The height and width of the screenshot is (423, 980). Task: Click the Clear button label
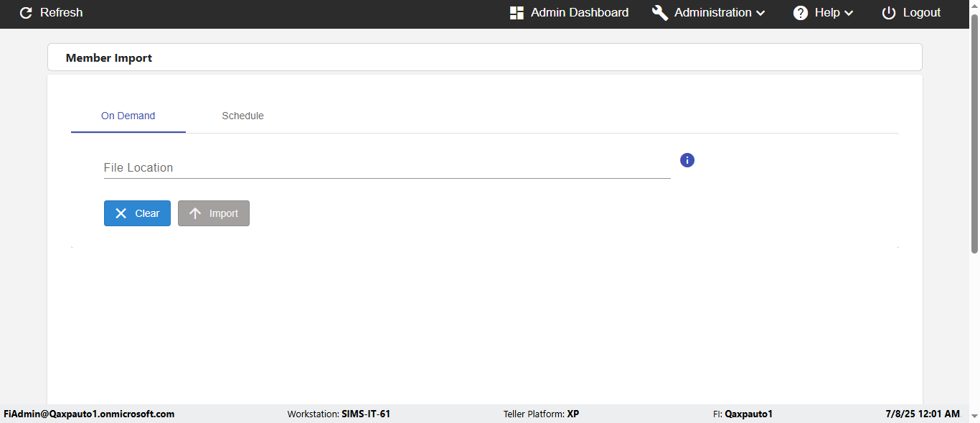148,213
